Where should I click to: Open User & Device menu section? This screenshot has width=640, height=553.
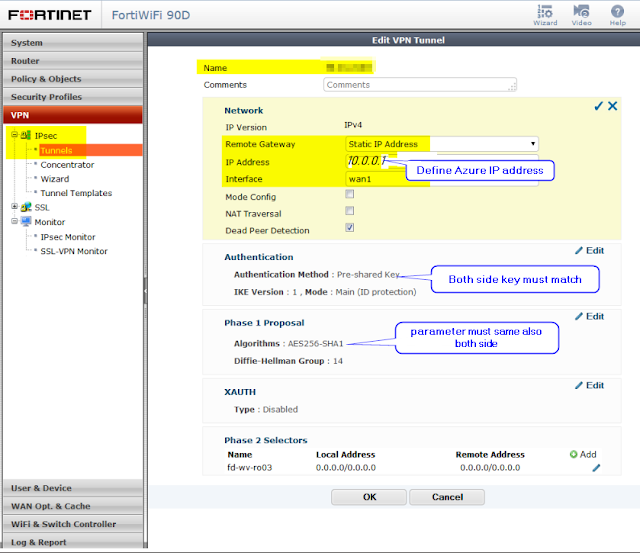[x=73, y=488]
